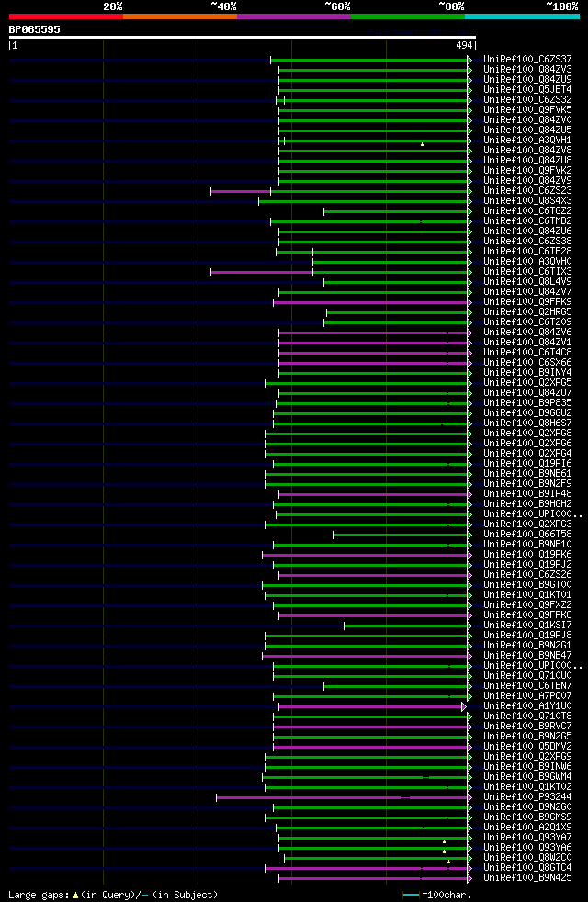Open hit UniRef100_A3QVH1
The width and height of the screenshot is (588, 902).
[527, 141]
